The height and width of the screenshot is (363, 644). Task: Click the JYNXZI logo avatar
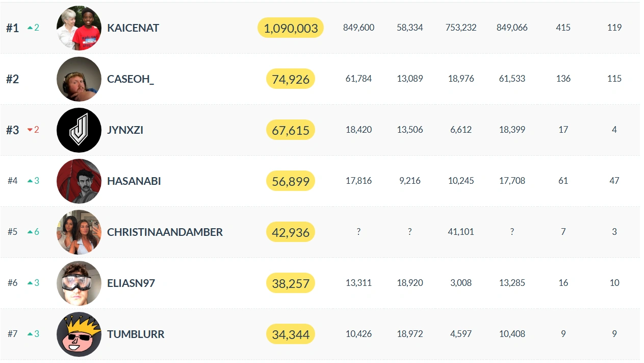(79, 130)
